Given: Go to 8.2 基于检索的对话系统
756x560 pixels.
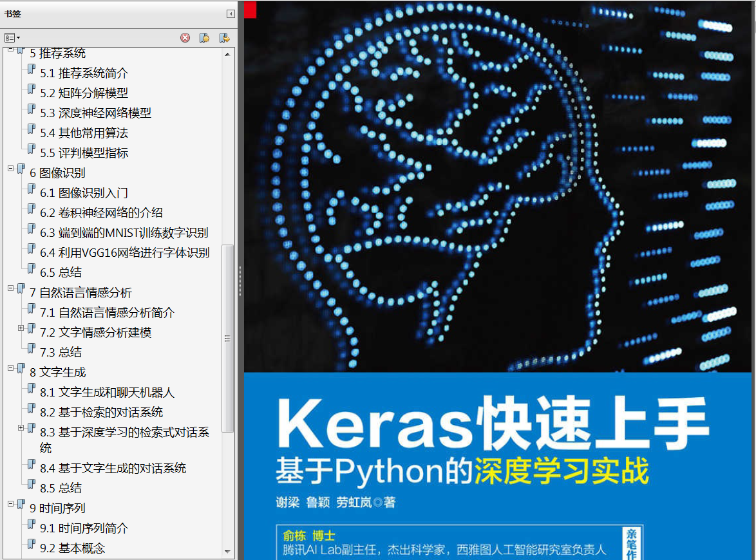Looking at the screenshot, I should point(101,413).
